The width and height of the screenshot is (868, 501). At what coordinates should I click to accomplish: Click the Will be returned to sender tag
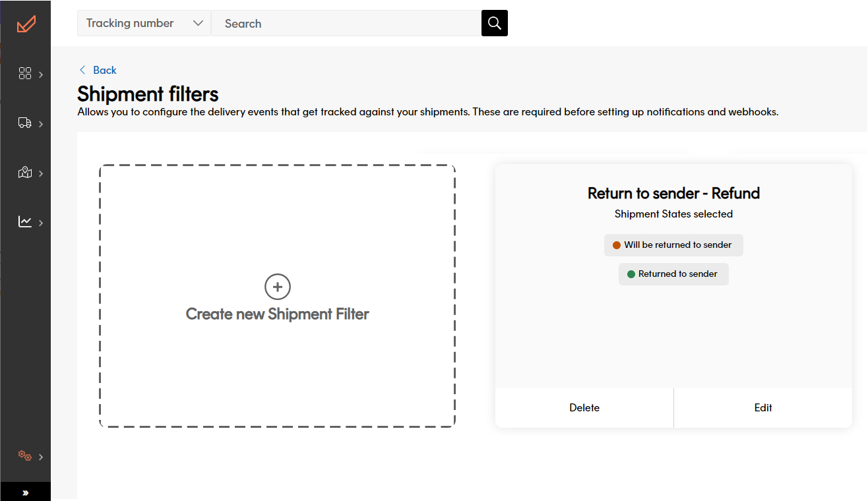click(673, 245)
